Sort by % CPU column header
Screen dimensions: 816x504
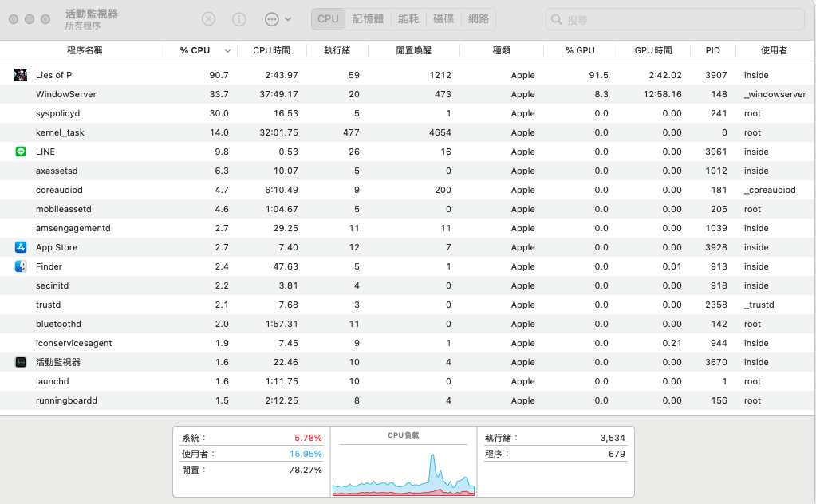tap(195, 50)
